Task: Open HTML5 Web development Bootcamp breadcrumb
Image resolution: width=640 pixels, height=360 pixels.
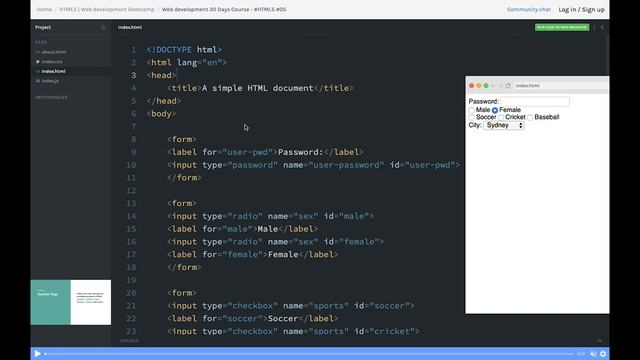Action: pos(107,9)
